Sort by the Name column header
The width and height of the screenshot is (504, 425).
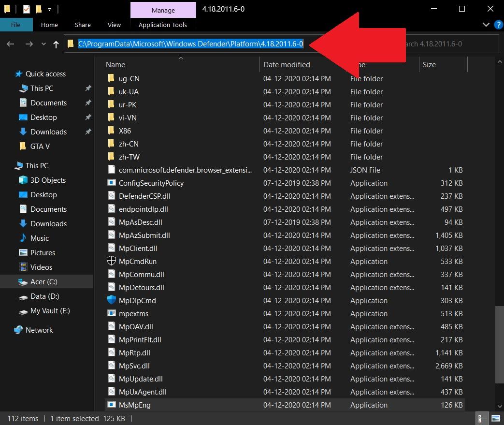[115, 65]
